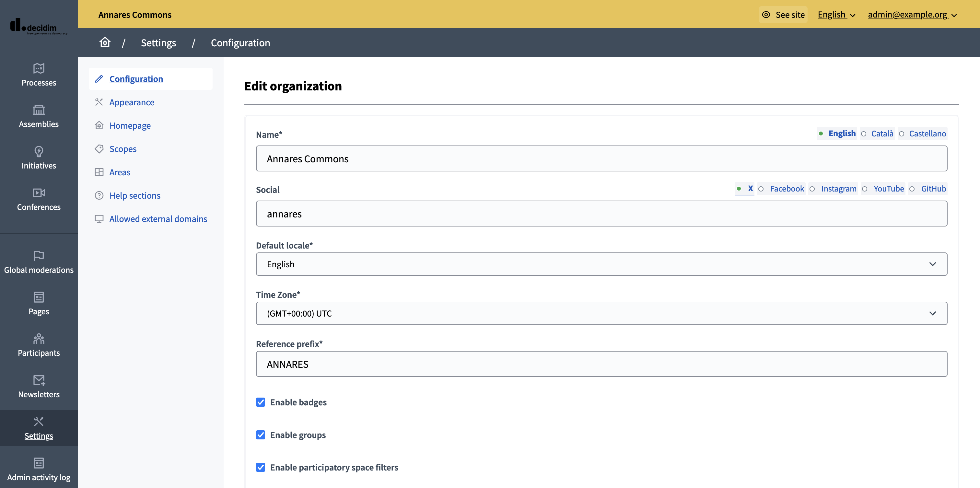Select the Castellano language tab
This screenshot has height=488, width=980.
(927, 133)
